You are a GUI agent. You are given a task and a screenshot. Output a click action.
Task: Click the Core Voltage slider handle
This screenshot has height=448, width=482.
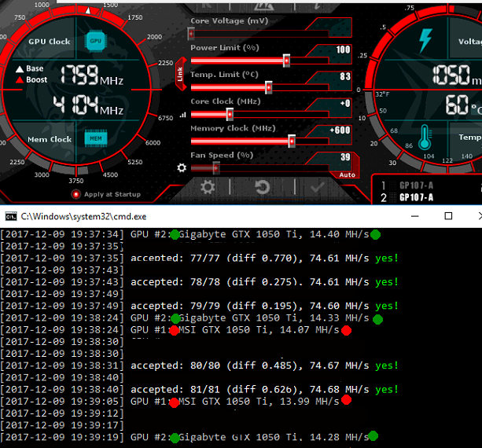coord(191,34)
